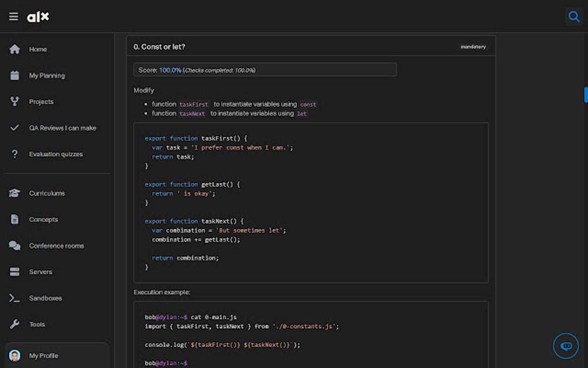
Task: Open the Evaluation quizzes question mark icon
Action: (14, 154)
